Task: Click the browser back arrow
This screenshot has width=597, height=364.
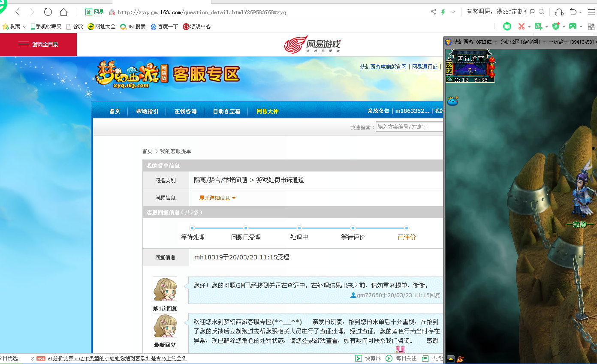Action: (x=18, y=12)
